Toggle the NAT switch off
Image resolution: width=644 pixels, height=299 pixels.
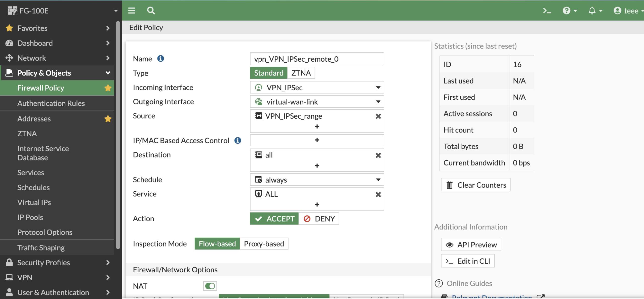pyautogui.click(x=210, y=286)
